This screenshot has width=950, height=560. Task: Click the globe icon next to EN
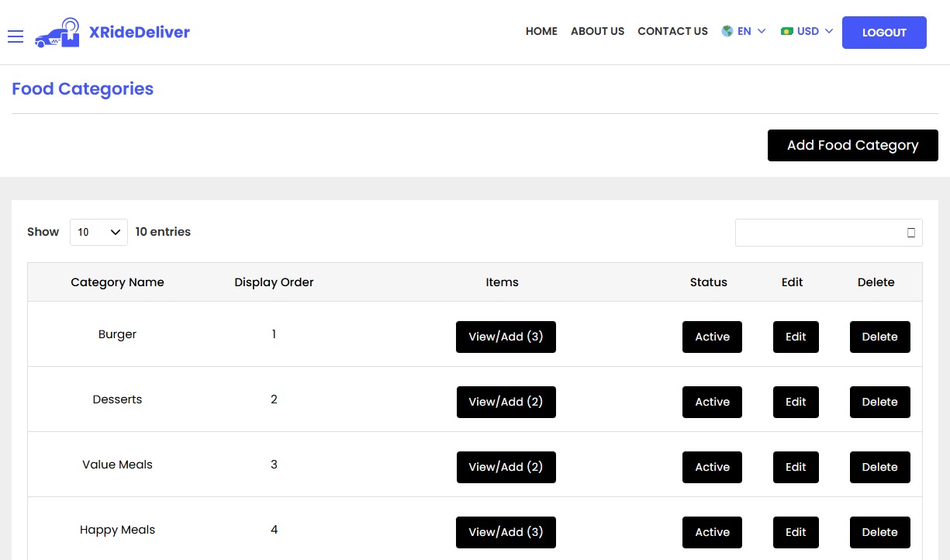point(727,31)
